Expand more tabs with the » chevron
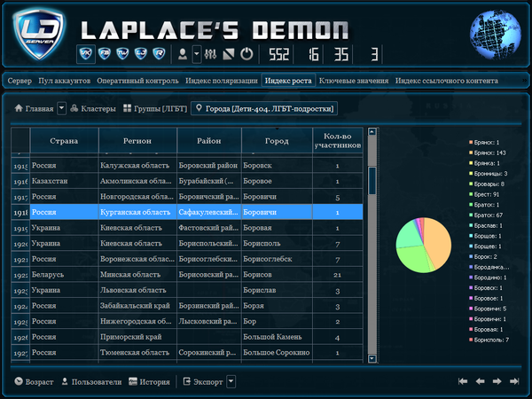 click(525, 81)
